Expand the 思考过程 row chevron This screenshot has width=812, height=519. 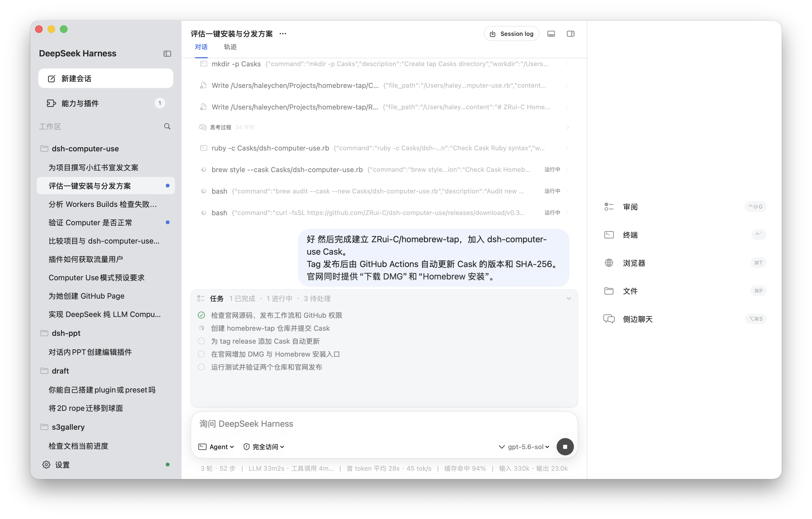click(x=568, y=127)
